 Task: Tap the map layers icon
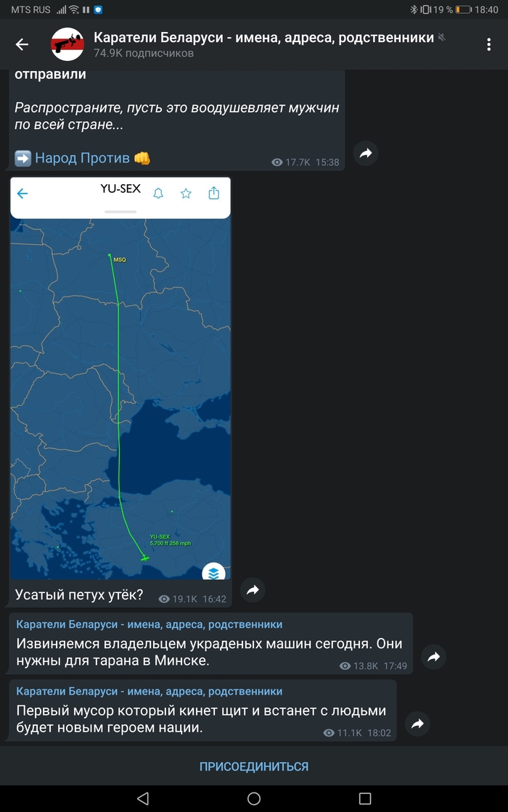tap(213, 573)
